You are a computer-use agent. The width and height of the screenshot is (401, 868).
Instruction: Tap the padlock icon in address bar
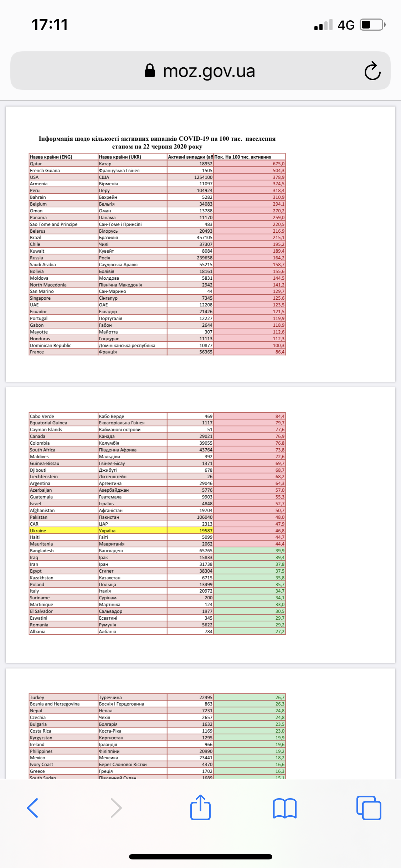pos(150,71)
